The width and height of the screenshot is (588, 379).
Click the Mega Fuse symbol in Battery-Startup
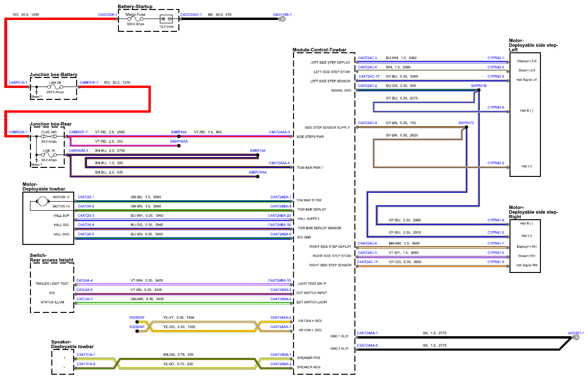click(x=136, y=19)
